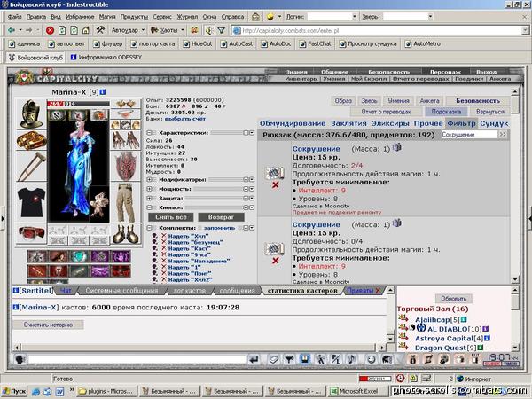The height and width of the screenshot is (399, 532).
Task: Collapse the Комплекты section
Action: pyautogui.click(x=150, y=228)
